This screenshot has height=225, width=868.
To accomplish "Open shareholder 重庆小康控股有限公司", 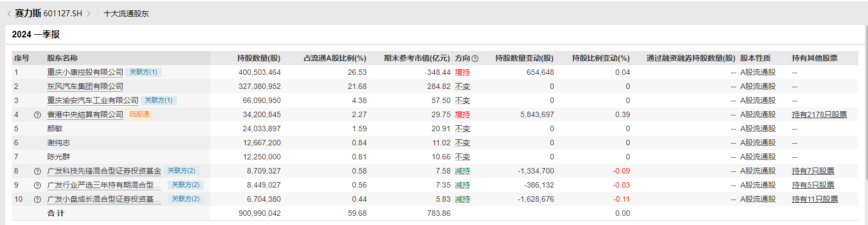I will [85, 72].
